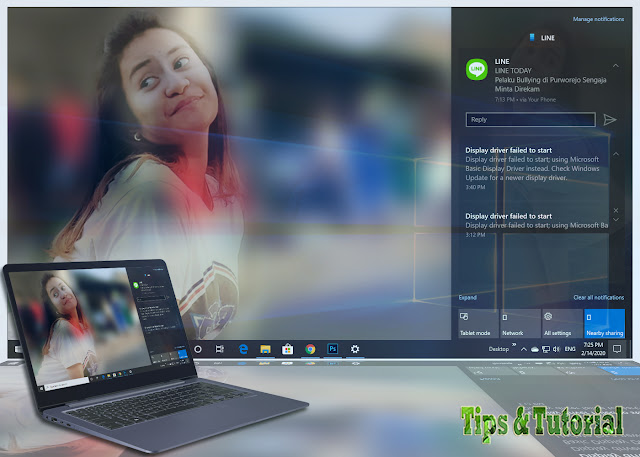Collapse the 3:40 PM display driver notification
This screenshot has height=457, width=640.
pyautogui.click(x=616, y=154)
